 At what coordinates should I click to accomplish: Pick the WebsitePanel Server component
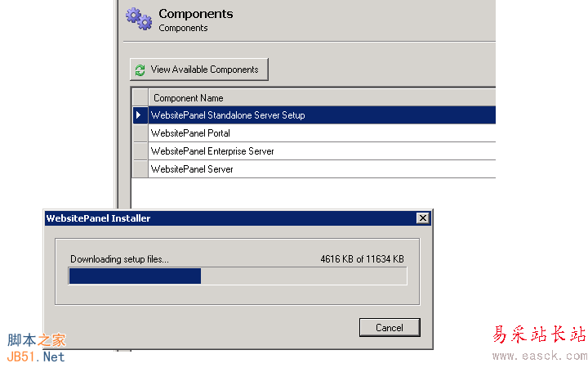tap(193, 169)
